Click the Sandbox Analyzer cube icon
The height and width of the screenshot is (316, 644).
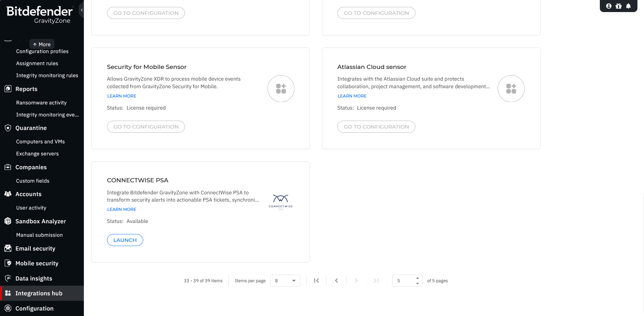click(8, 221)
